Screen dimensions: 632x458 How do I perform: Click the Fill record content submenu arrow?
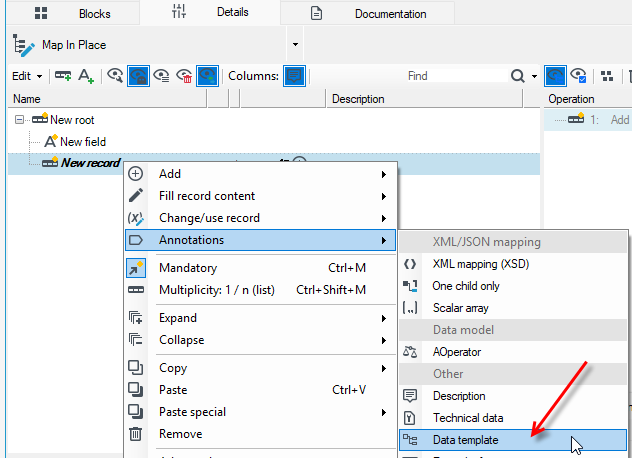(x=384, y=196)
